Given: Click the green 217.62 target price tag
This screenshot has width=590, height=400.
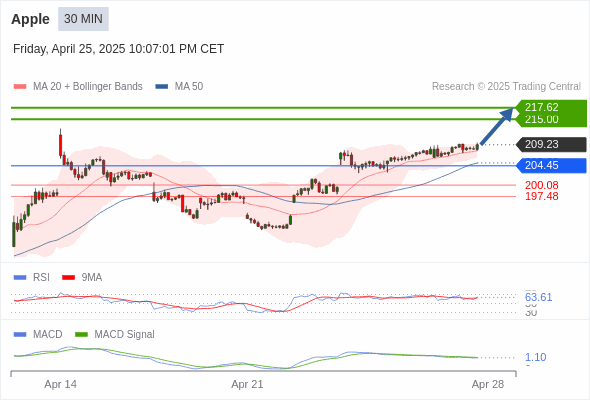Looking at the screenshot, I should point(551,107).
